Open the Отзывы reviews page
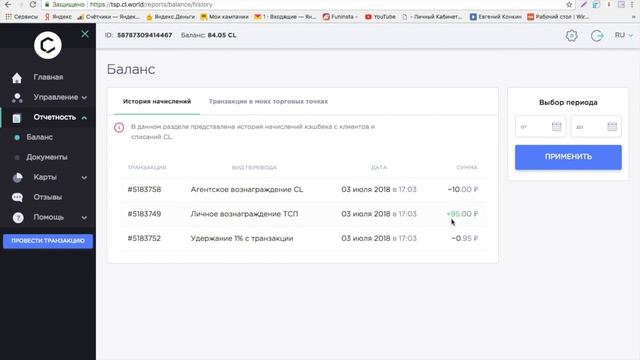 (48, 197)
